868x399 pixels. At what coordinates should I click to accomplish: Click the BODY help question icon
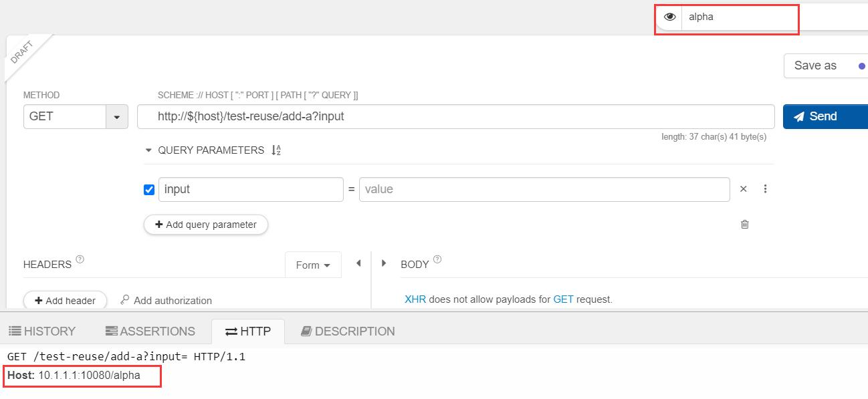(437, 259)
